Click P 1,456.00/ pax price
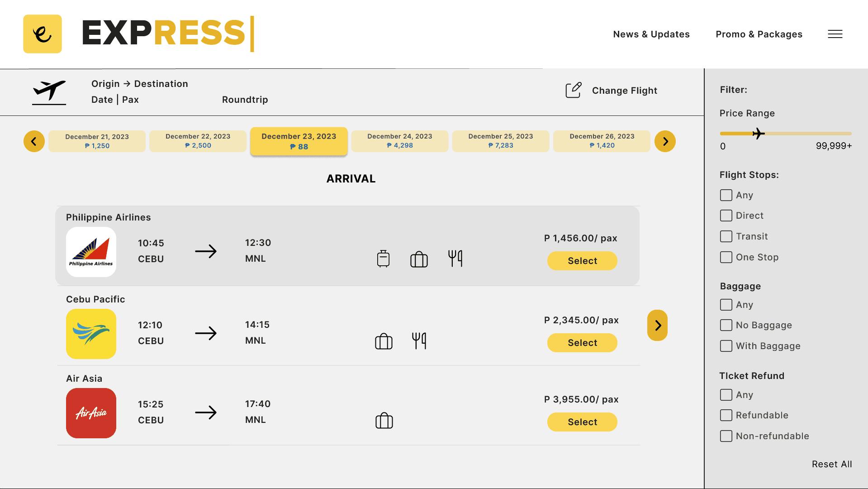This screenshot has height=489, width=868. coord(580,238)
